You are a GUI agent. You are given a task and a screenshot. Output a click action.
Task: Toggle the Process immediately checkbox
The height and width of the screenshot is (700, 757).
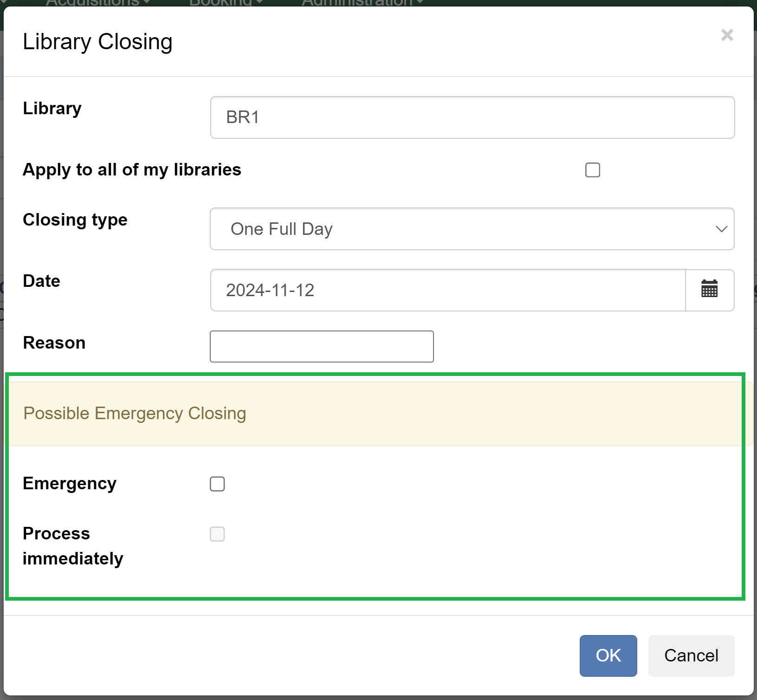pos(217,534)
